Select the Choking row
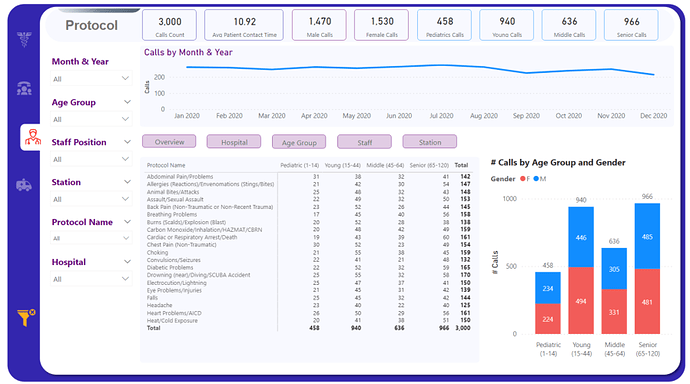 click(308, 252)
